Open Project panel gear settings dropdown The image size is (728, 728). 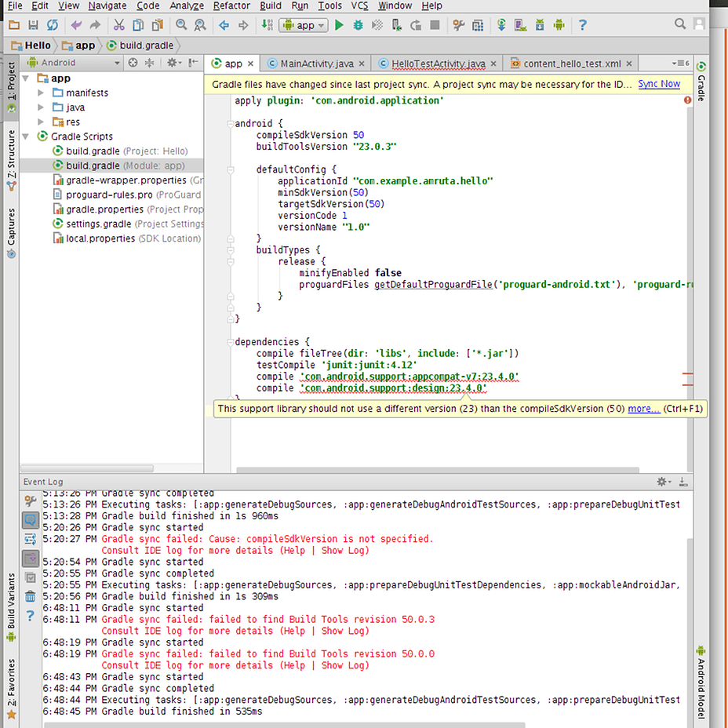click(174, 63)
